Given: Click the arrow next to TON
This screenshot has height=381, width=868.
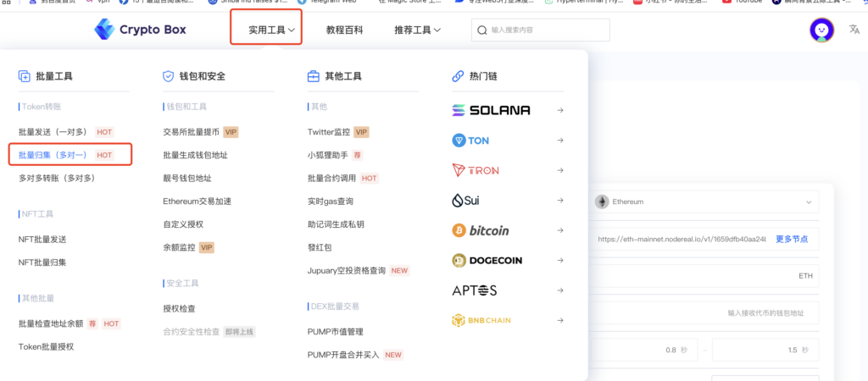Looking at the screenshot, I should point(560,141).
